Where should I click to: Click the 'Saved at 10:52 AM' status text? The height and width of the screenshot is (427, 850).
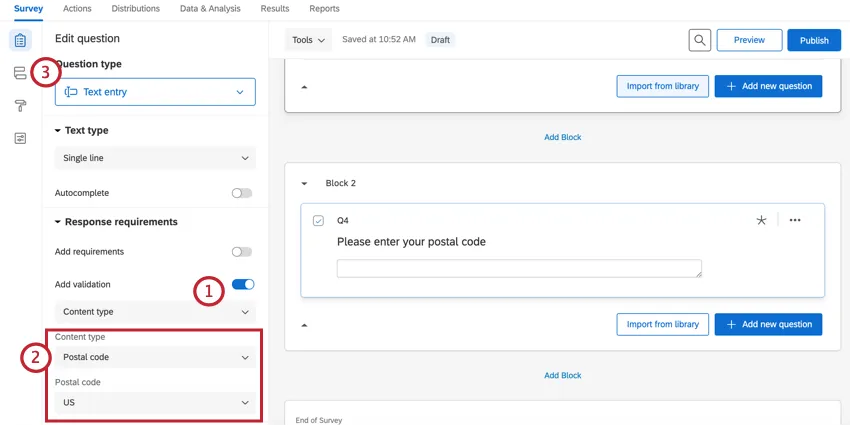[x=379, y=40]
